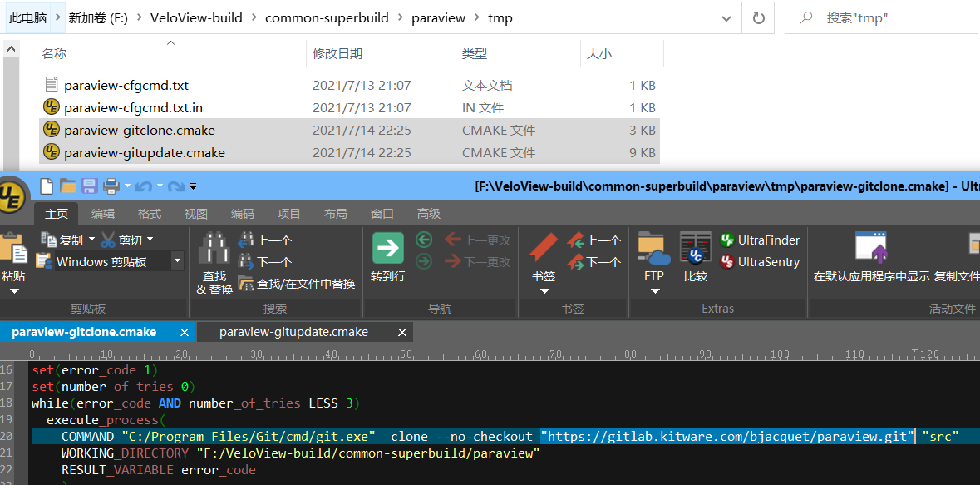This screenshot has height=485, width=980.
Task: Select paraview-gitclone.cmake in Explorer file list
Action: point(349,130)
